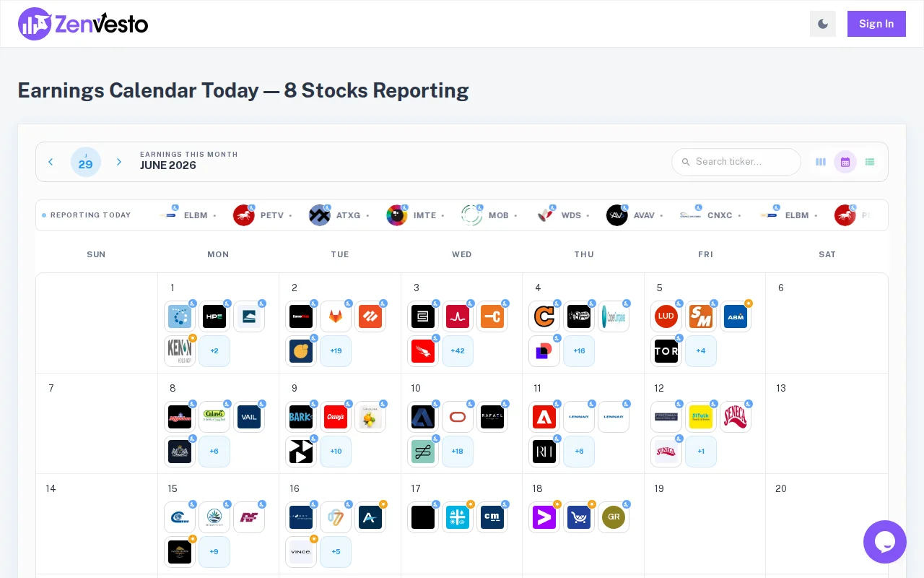Show the +5 more stocks on June 16

point(336,552)
